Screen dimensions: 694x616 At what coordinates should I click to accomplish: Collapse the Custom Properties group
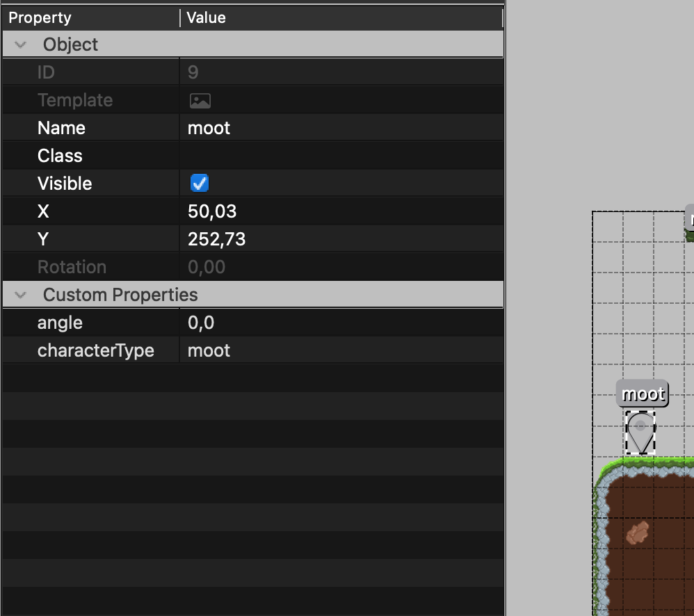tap(21, 295)
